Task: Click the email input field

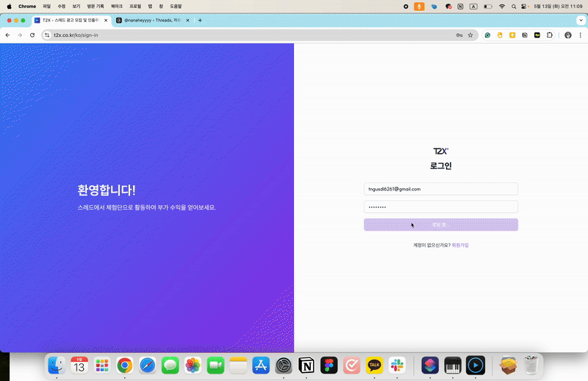Action: click(440, 189)
